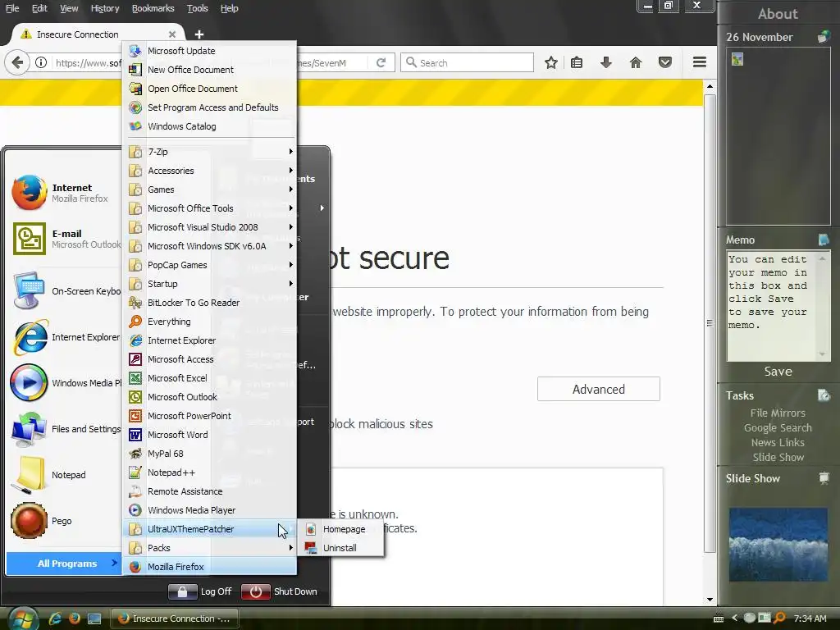Click slide show thumbnail image in sidebar
The image size is (840, 630).
point(778,545)
